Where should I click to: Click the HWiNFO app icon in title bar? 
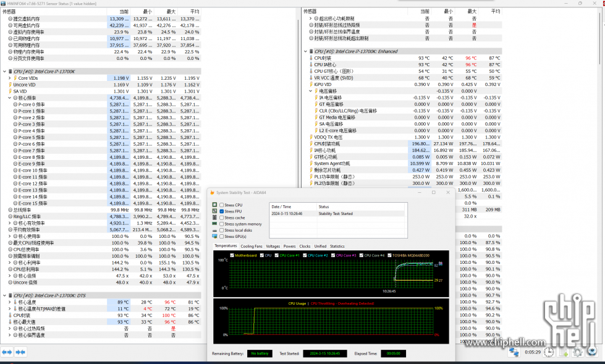coord(4,4)
